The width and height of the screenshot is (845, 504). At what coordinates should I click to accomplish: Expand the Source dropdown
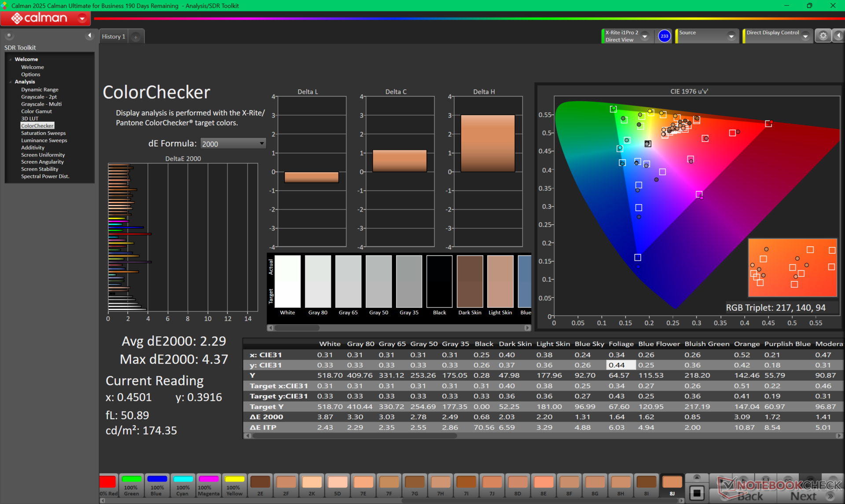point(731,37)
